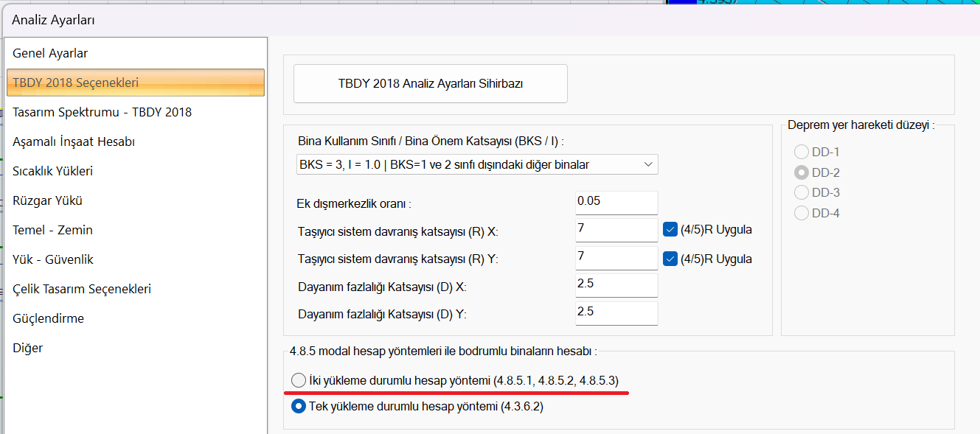
Task: Open Çelik Tasarım Seçenekleri
Action: pyautogui.click(x=82, y=289)
